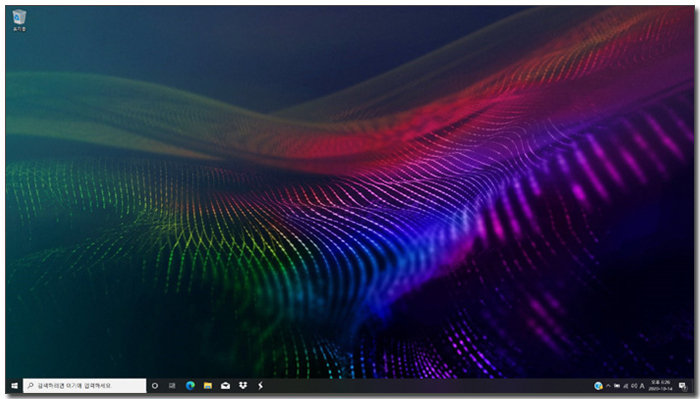The image size is (700, 399).
Task: Click into the taskbar search text field
Action: [85, 386]
